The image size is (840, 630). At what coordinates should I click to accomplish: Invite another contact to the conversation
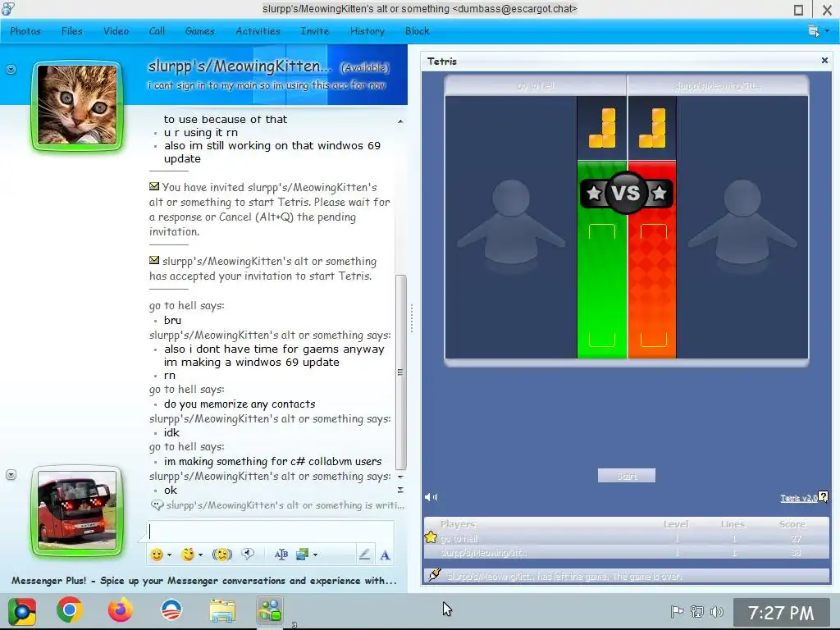pyautogui.click(x=315, y=31)
